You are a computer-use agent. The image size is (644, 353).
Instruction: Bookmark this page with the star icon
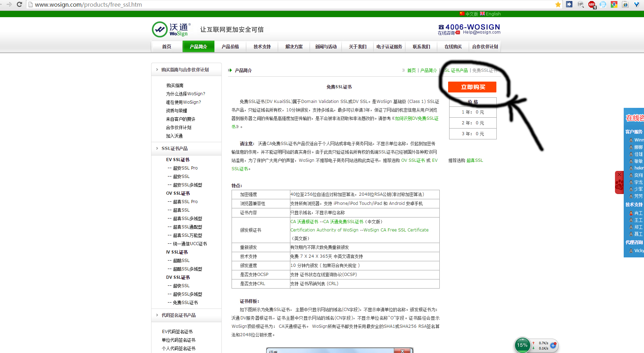point(558,5)
